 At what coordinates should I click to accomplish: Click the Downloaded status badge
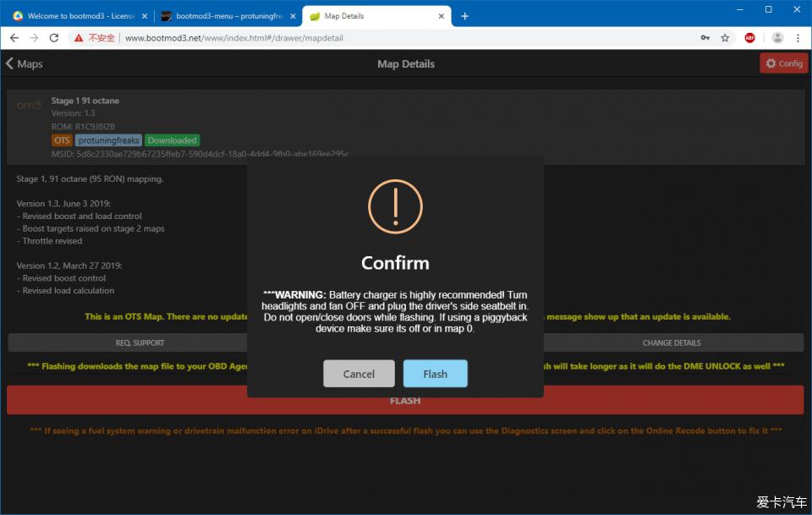(172, 140)
